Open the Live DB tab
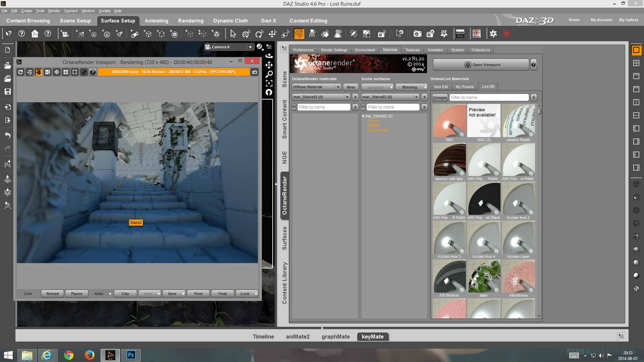 488,86
